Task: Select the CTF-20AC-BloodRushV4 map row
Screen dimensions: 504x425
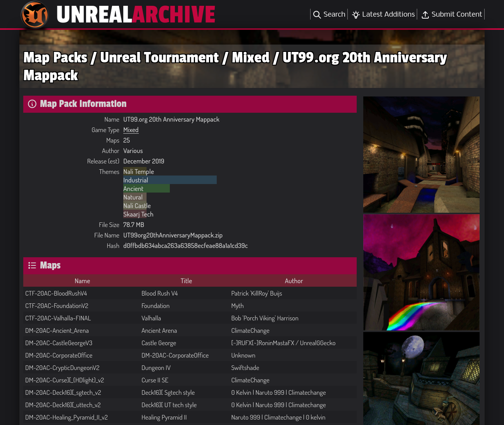Action: click(x=56, y=293)
